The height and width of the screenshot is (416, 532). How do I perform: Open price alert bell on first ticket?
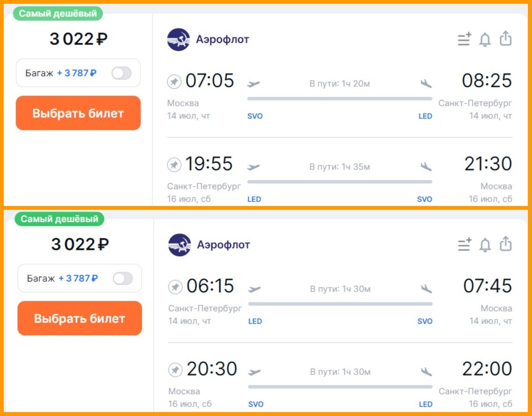[485, 39]
